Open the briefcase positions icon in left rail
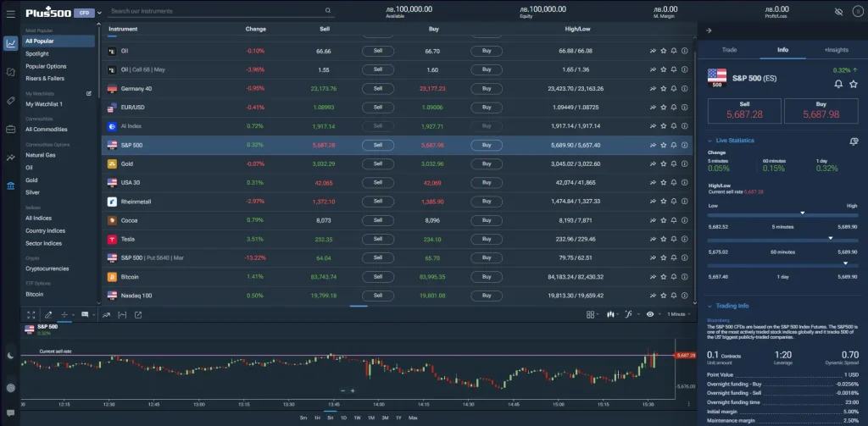Viewport: 868px width, 426px height. pyautogui.click(x=10, y=129)
